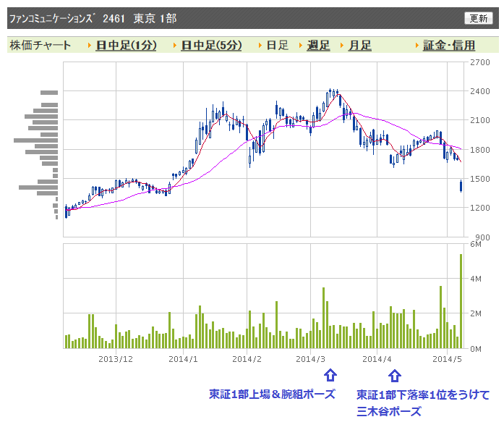The height and width of the screenshot is (430, 504).
Task: Click the orange arrow before 月足
Action: (x=342, y=46)
